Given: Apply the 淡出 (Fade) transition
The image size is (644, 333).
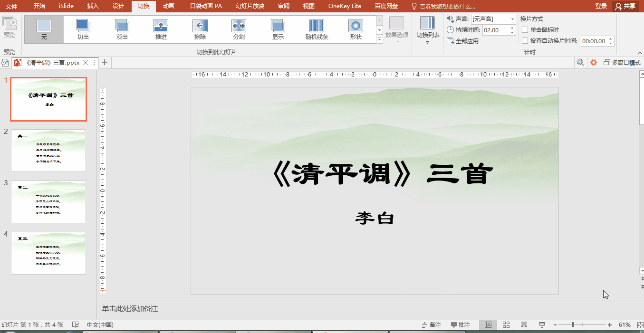Looking at the screenshot, I should tap(122, 29).
